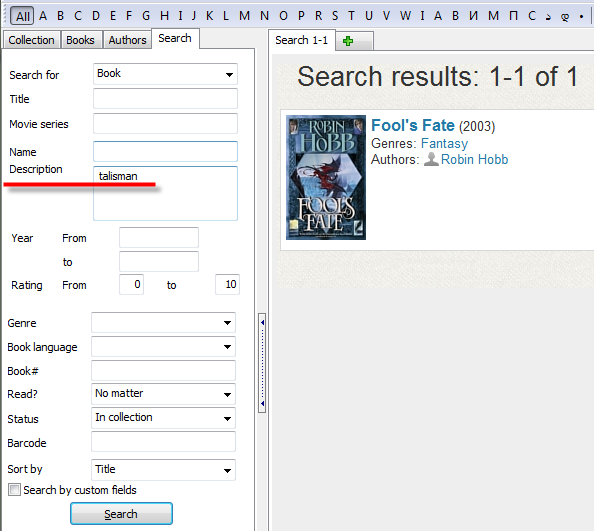Filter by letter U in the alphabet bar
The height and width of the screenshot is (531, 594).
coord(369,16)
